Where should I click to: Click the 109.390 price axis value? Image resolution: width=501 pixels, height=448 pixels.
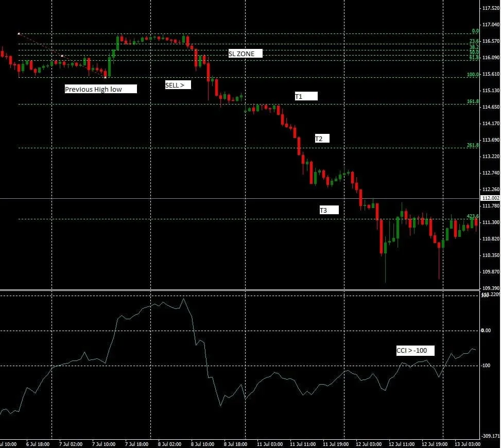(491, 288)
